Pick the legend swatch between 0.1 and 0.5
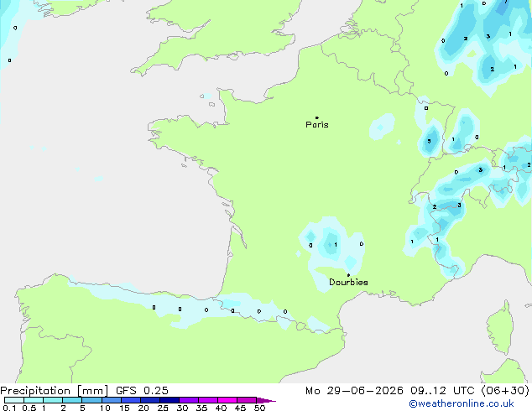Screen dimensions: 532x411 coord(14,400)
